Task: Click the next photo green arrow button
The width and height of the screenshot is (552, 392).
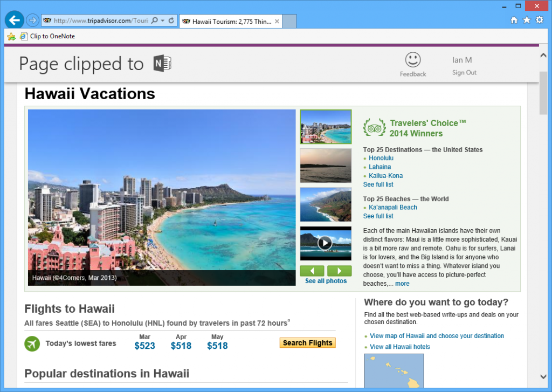Action: (339, 271)
